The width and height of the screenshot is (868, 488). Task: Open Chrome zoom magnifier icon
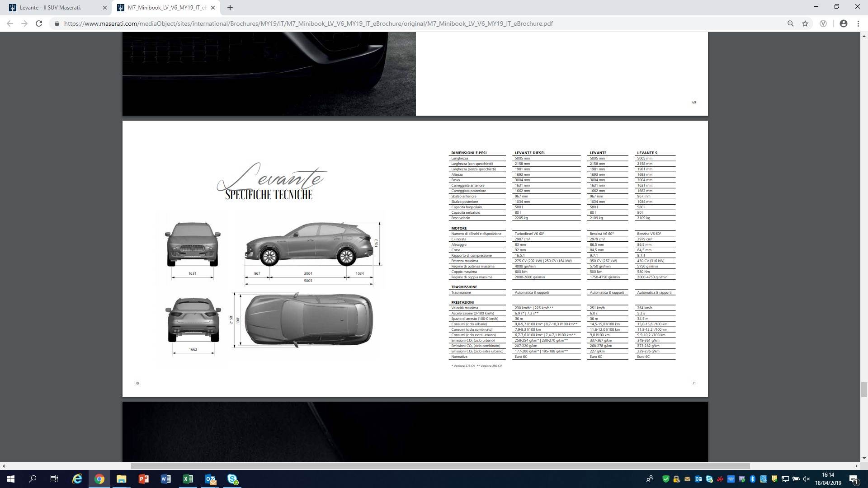point(790,23)
